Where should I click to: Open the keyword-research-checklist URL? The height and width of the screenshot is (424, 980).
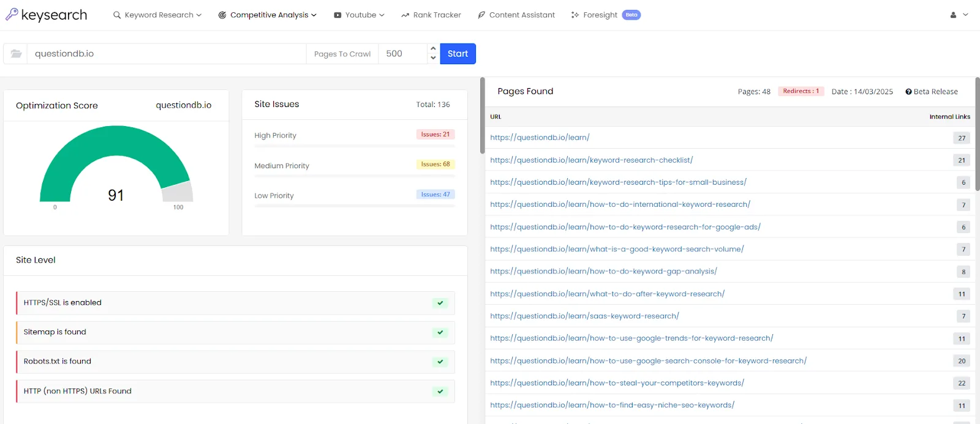pos(592,160)
